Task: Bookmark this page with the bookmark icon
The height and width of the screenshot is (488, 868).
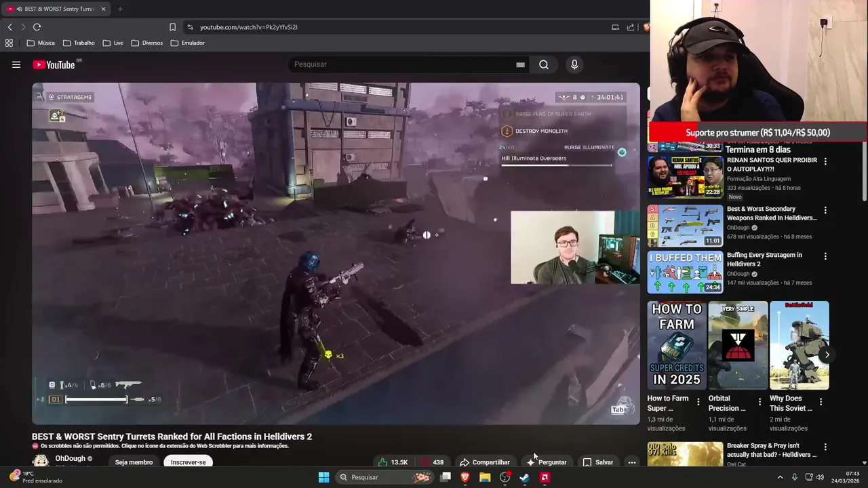Action: pyautogui.click(x=172, y=27)
